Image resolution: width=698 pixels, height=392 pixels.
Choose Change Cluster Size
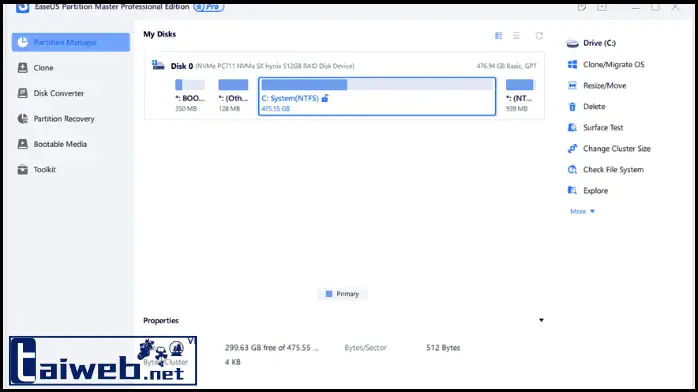[617, 149]
